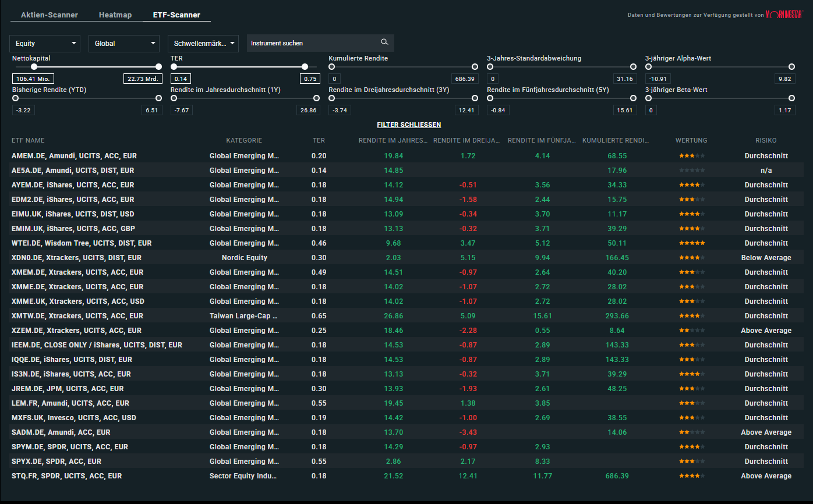
Task: Click the four-star rating of XDN0.DE
Action: coord(691,257)
